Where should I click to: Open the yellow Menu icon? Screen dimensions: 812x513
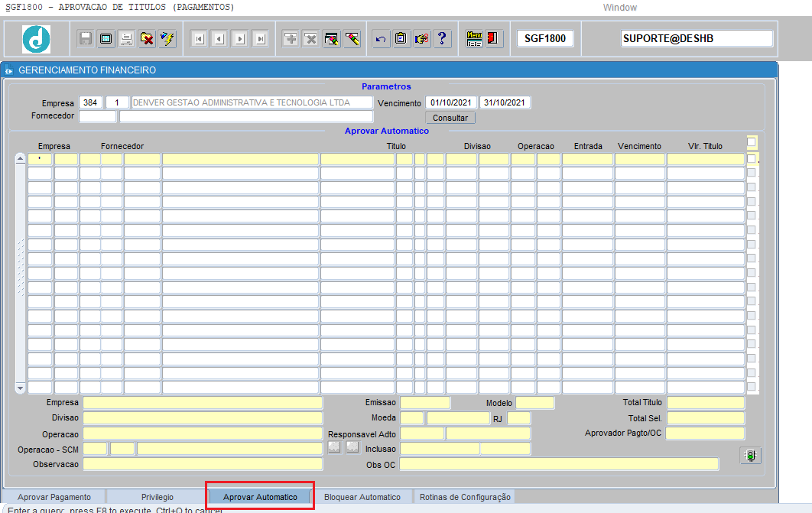[474, 39]
